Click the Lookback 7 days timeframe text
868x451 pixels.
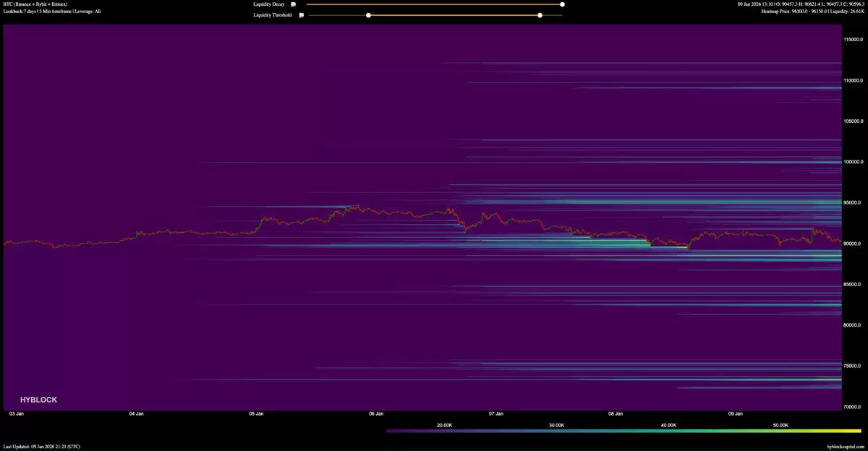click(52, 12)
